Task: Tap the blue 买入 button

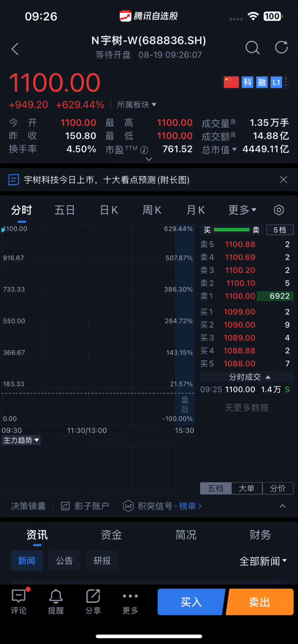Action: (191, 602)
